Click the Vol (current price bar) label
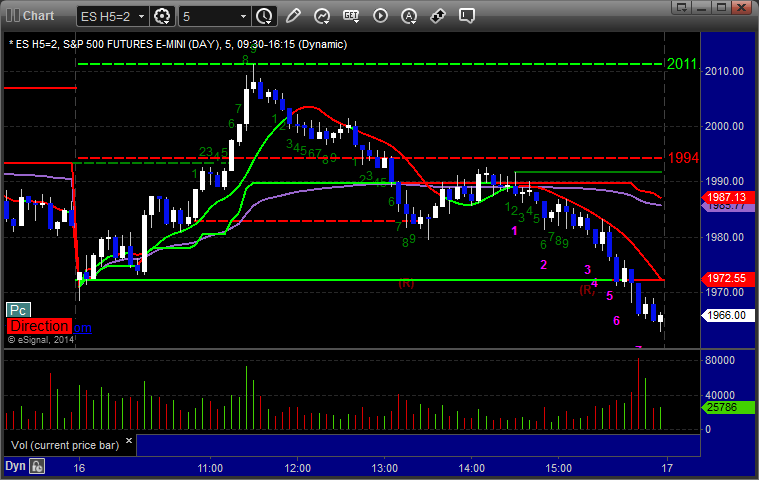The image size is (759, 480). (x=65, y=445)
